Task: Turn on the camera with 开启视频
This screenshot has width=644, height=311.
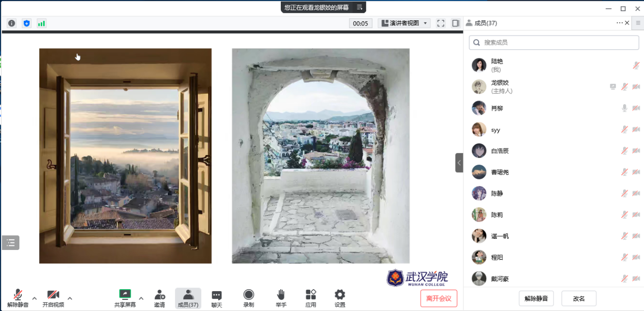Action: coord(53,298)
